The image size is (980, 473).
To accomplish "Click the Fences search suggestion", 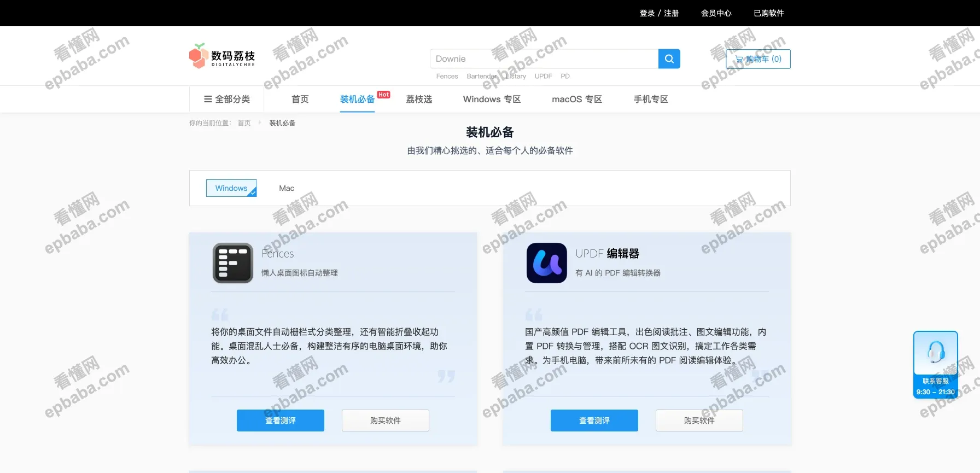I will pyautogui.click(x=447, y=76).
